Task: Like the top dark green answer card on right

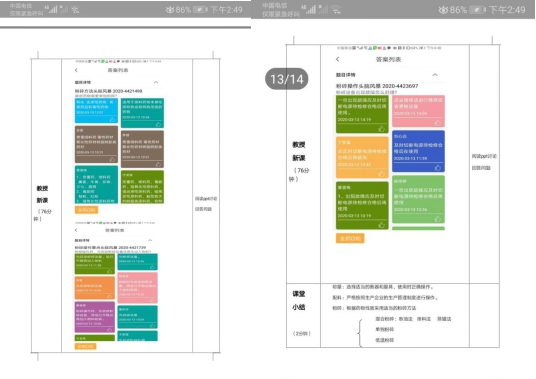Action: pyautogui.click(x=381, y=128)
